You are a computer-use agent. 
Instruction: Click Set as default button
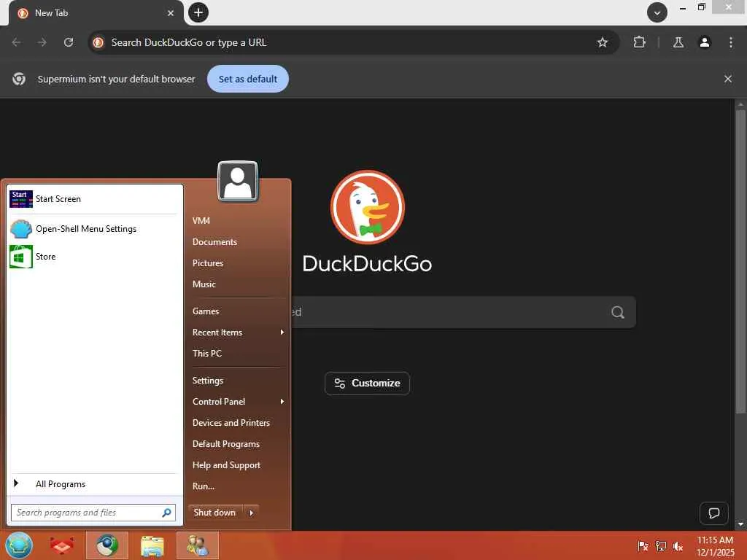248,79
